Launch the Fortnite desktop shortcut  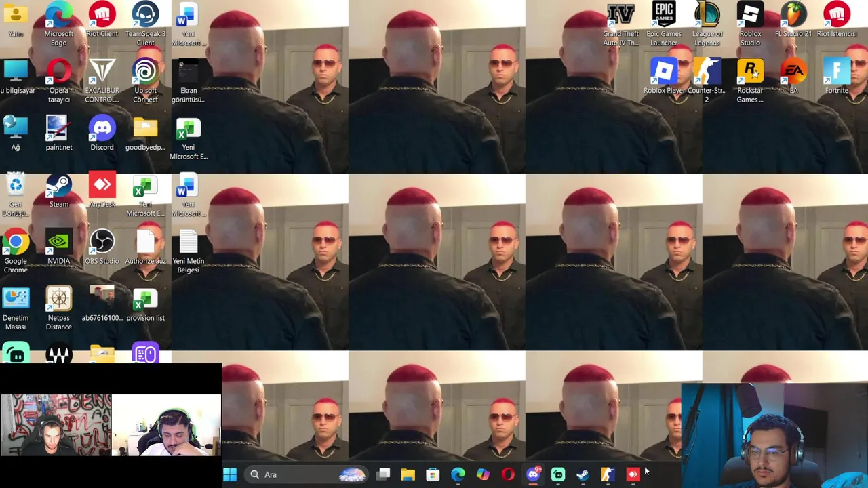[837, 77]
